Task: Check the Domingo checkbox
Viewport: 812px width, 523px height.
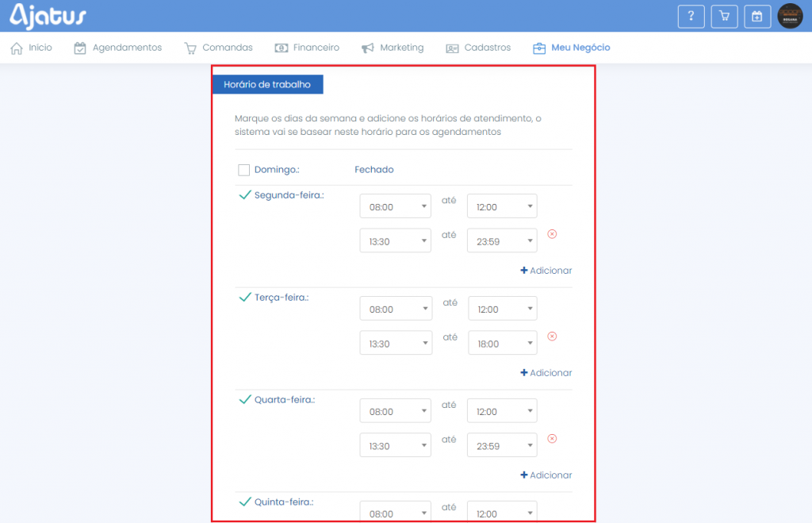Action: pos(244,170)
